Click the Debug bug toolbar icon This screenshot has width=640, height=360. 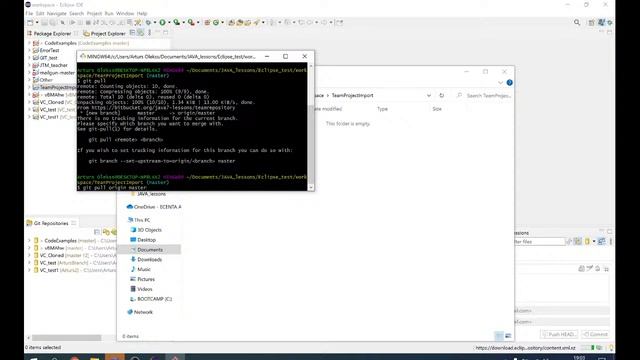(x=148, y=22)
